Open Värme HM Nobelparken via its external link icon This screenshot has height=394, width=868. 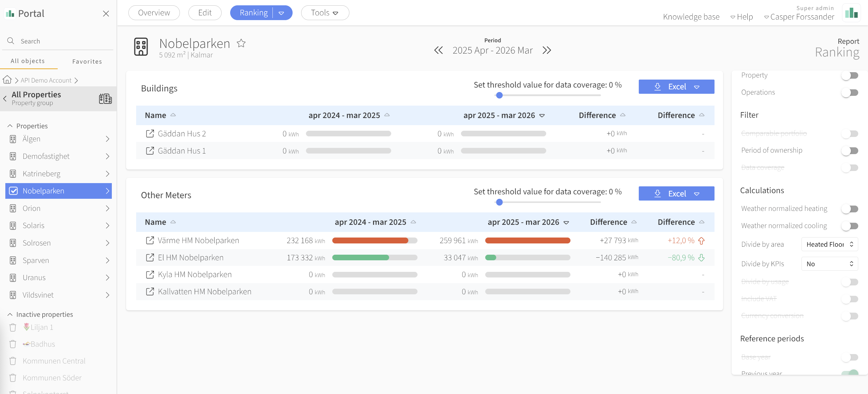150,240
